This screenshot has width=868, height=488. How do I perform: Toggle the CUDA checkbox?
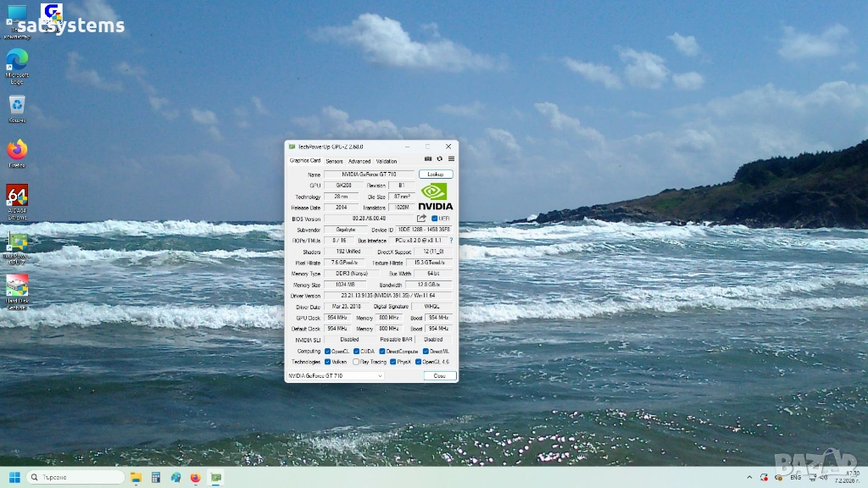pyautogui.click(x=357, y=351)
